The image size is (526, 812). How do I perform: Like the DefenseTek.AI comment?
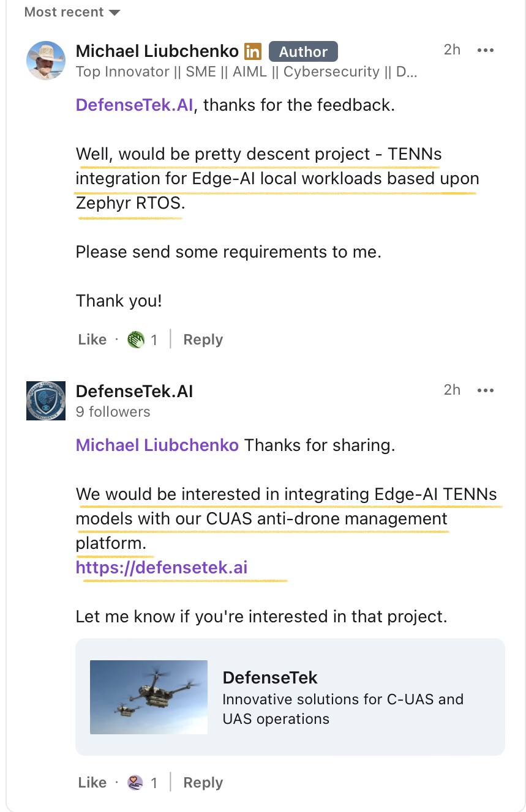click(x=92, y=783)
